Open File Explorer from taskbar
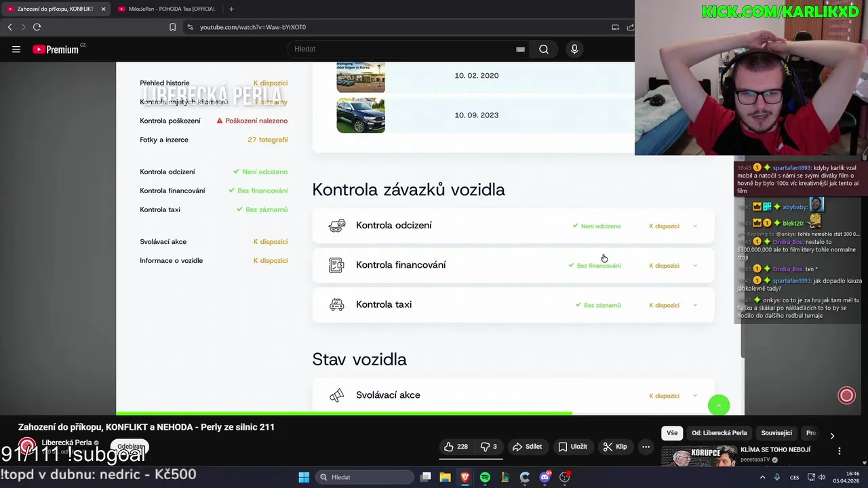This screenshot has height=488, width=868. 445,477
